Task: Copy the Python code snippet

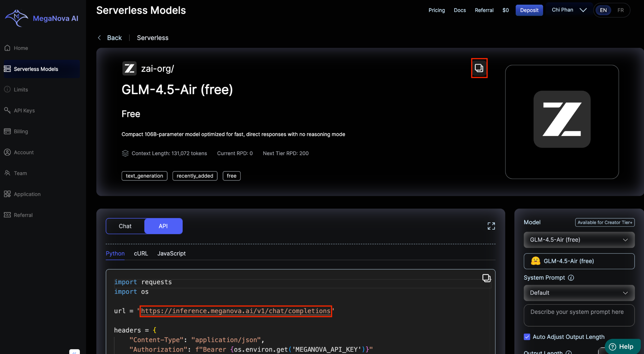Action: 486,278
